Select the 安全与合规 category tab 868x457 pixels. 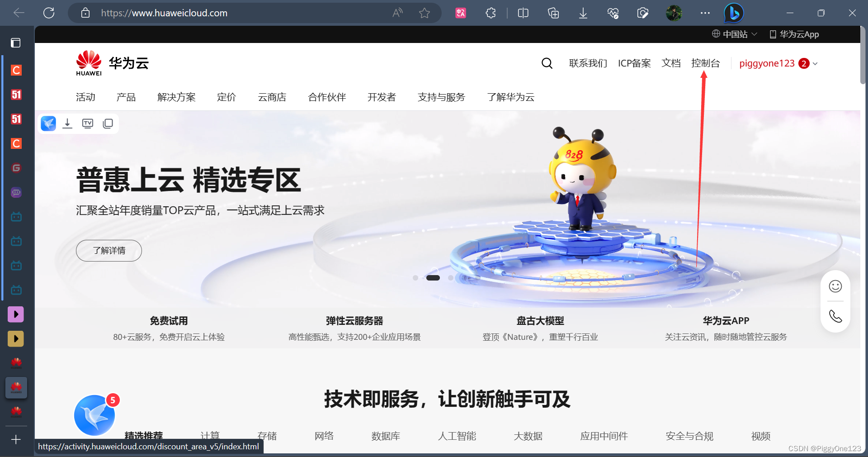689,436
